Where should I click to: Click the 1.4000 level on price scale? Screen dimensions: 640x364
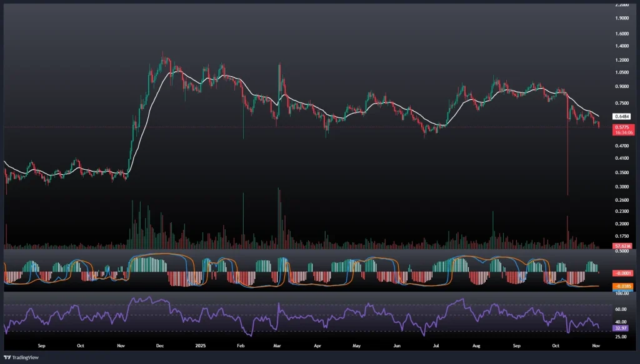[622, 46]
